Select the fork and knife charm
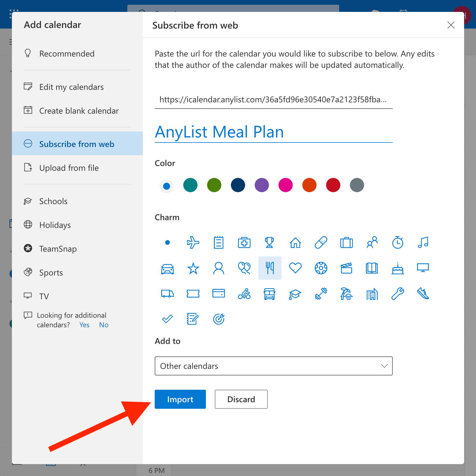476x476 pixels. click(270, 268)
